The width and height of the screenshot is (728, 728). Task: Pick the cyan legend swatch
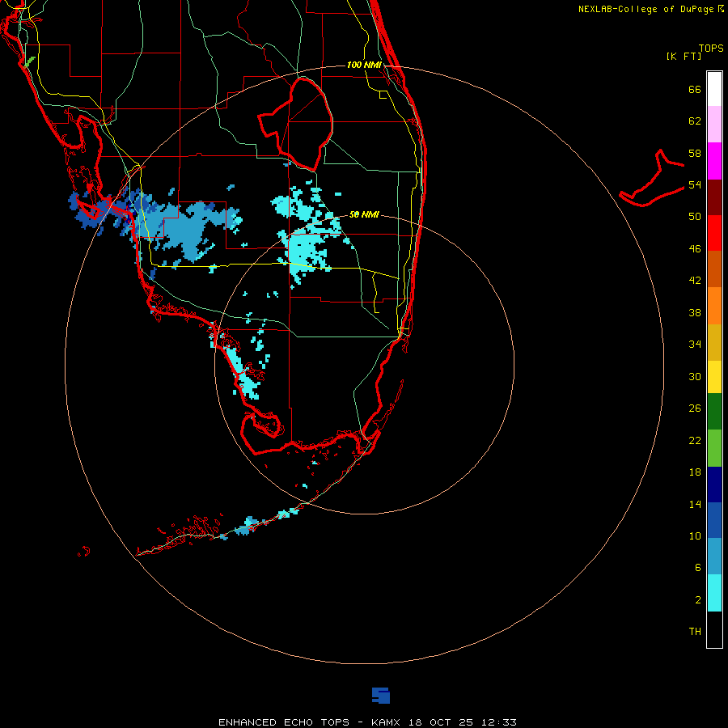tap(714, 593)
